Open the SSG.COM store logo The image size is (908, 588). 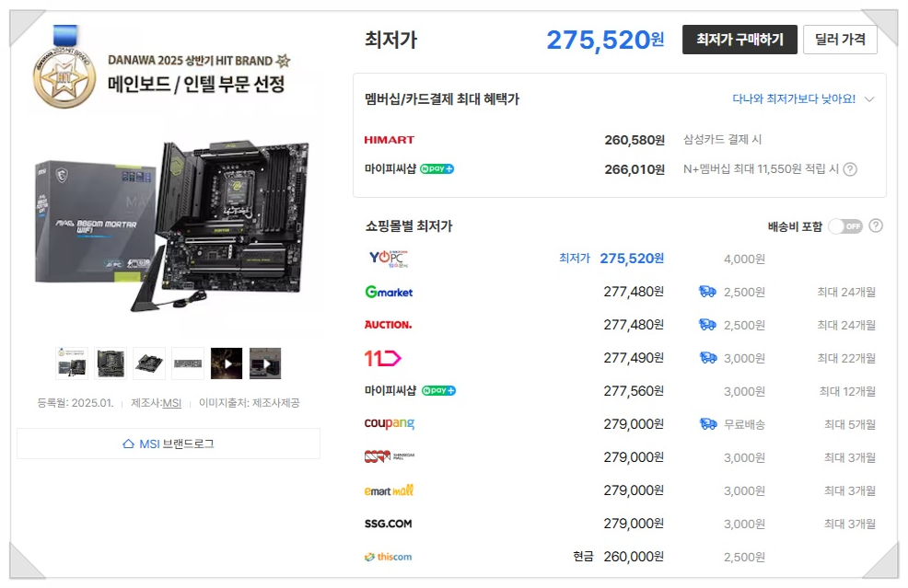388,524
